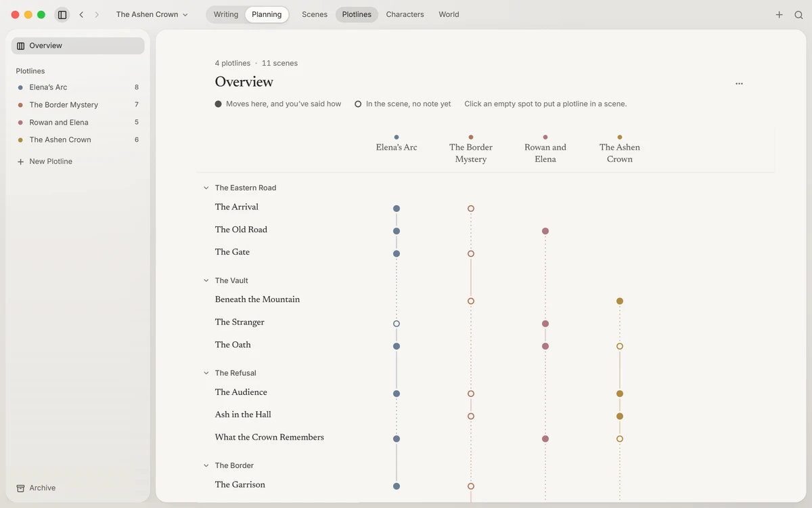
Task: Collapse The Border section
Action: pos(206,465)
